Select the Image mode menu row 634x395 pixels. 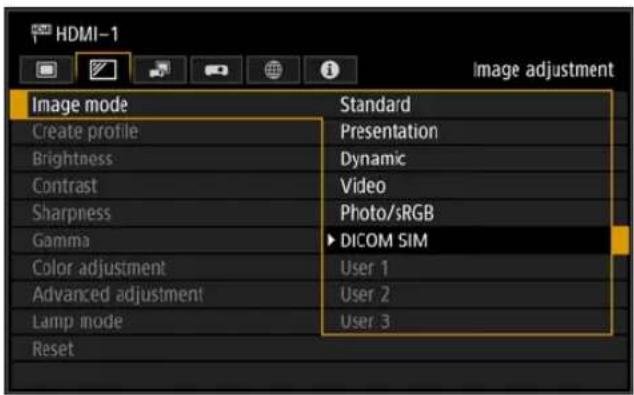click(x=166, y=105)
